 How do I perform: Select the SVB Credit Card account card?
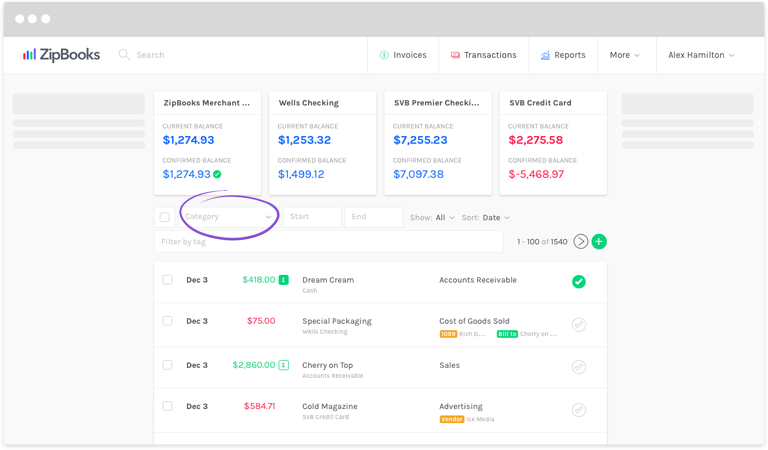[553, 143]
